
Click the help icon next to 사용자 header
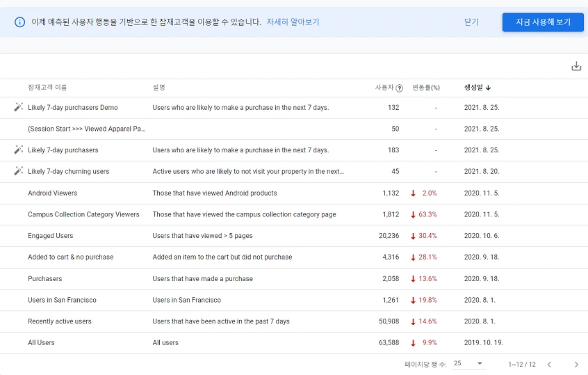coord(400,88)
